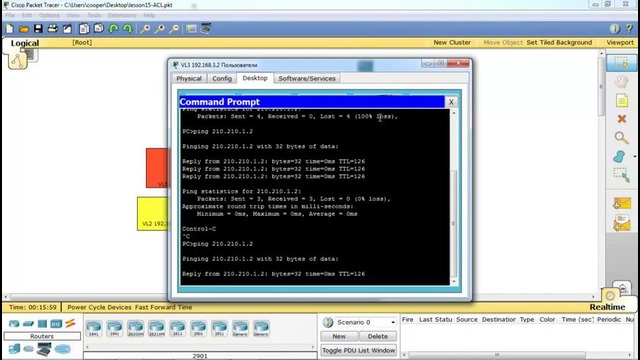Click Set Tiled Background
Screen dimensions: 640x360
[x=559, y=42]
